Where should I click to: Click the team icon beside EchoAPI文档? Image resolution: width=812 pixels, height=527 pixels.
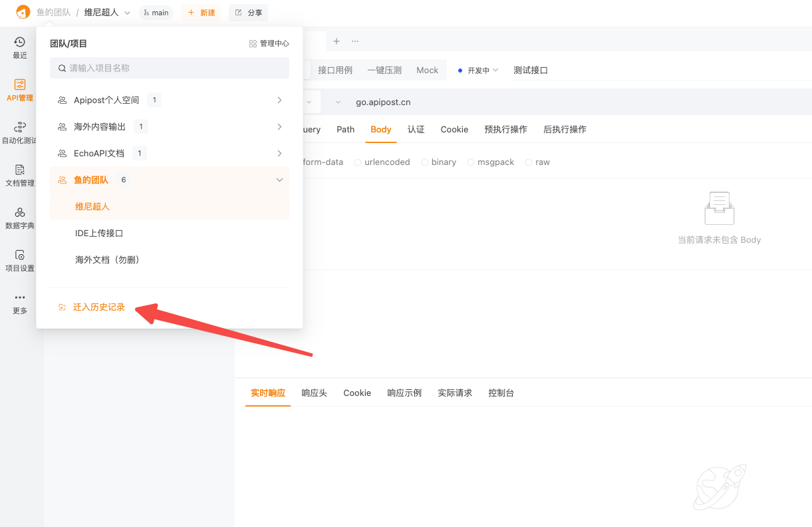pyautogui.click(x=62, y=154)
